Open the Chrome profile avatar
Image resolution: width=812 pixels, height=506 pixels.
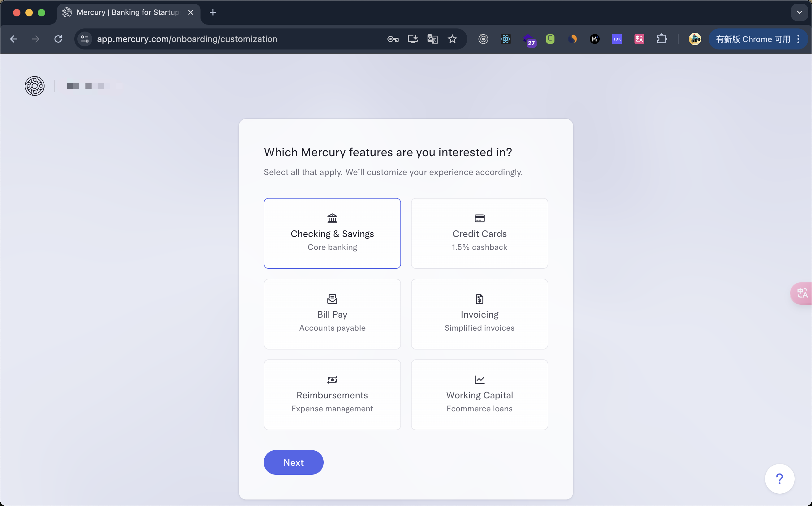[695, 39]
